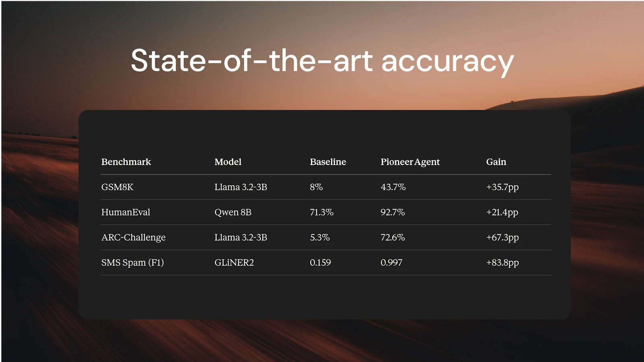Click the +83.8pp gain value
This screenshot has height=362, width=644.
pos(502,263)
